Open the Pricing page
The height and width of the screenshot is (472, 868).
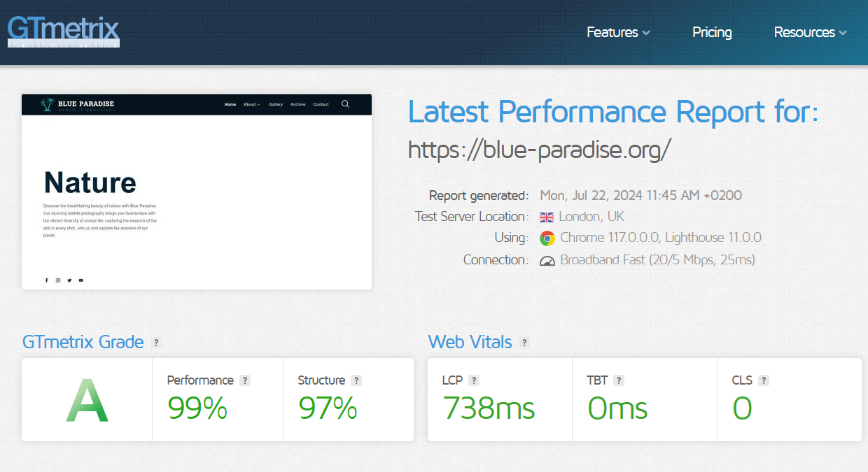712,32
